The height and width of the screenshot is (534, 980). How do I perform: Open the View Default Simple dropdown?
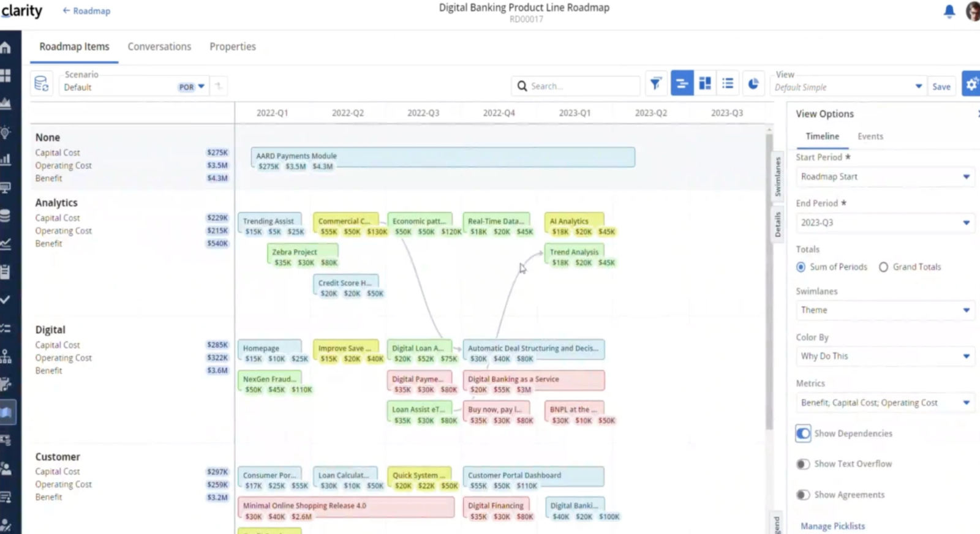pyautogui.click(x=848, y=87)
